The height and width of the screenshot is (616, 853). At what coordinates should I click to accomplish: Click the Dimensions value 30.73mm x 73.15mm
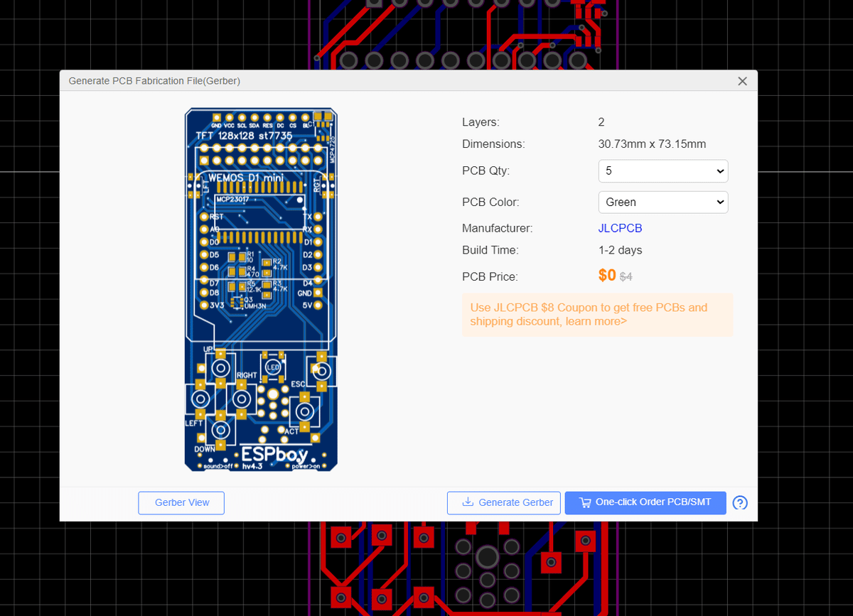coord(652,144)
